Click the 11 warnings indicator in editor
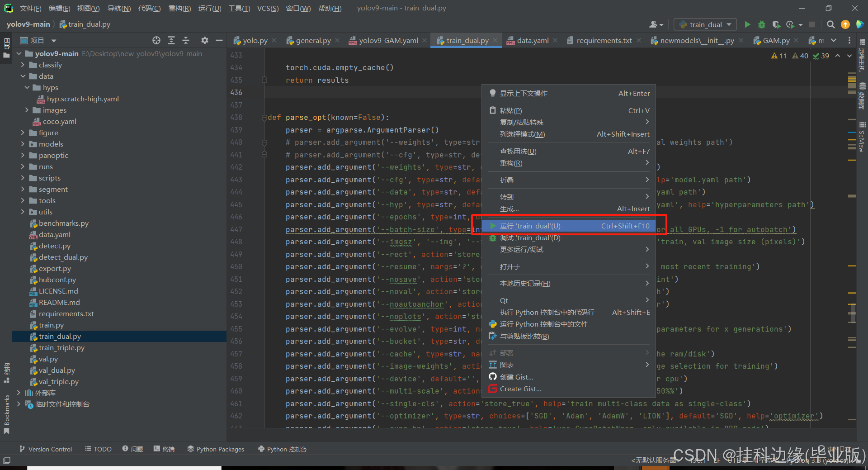The width and height of the screenshot is (868, 470). click(x=779, y=56)
